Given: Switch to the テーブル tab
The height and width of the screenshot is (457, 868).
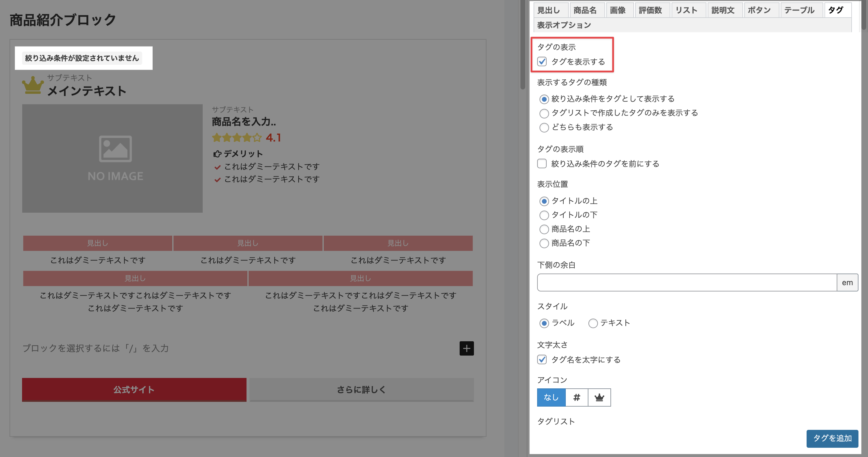Looking at the screenshot, I should (x=802, y=10).
